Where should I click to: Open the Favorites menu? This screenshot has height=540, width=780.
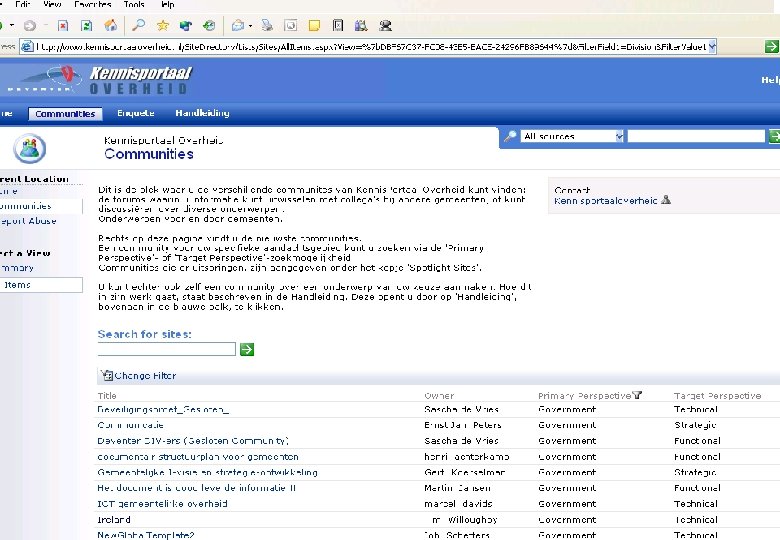coord(93,4)
